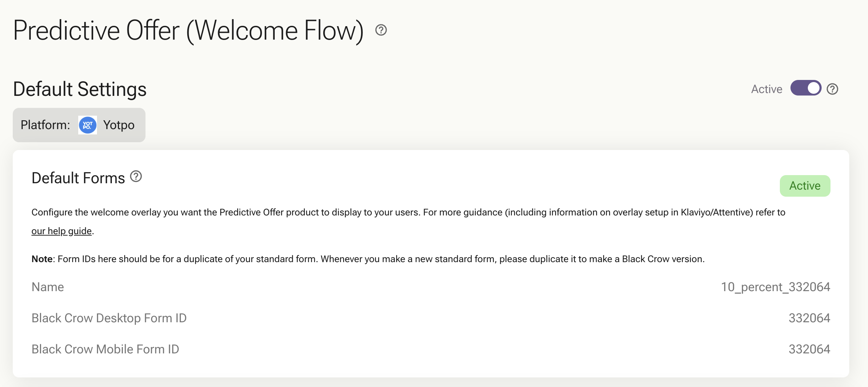Click the Desktop Form ID value 332064
The height and width of the screenshot is (387, 868).
click(x=809, y=318)
